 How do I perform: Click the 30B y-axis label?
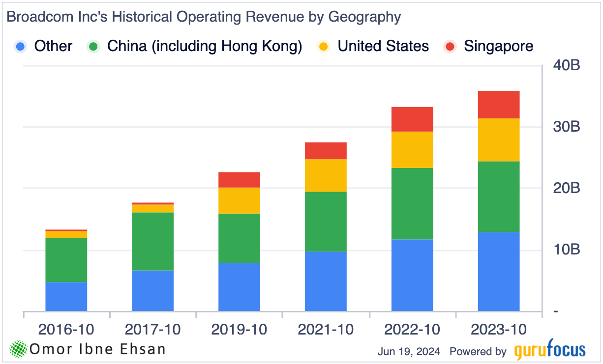click(566, 127)
